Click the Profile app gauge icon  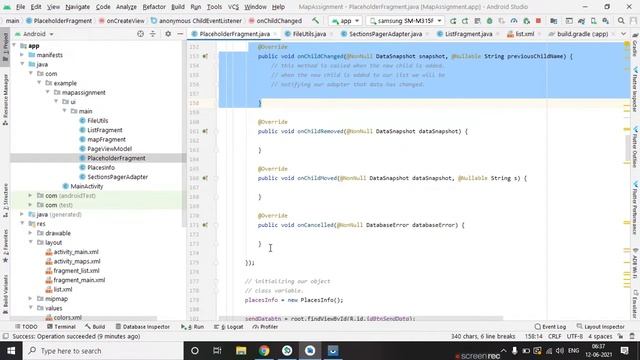tap(514, 21)
